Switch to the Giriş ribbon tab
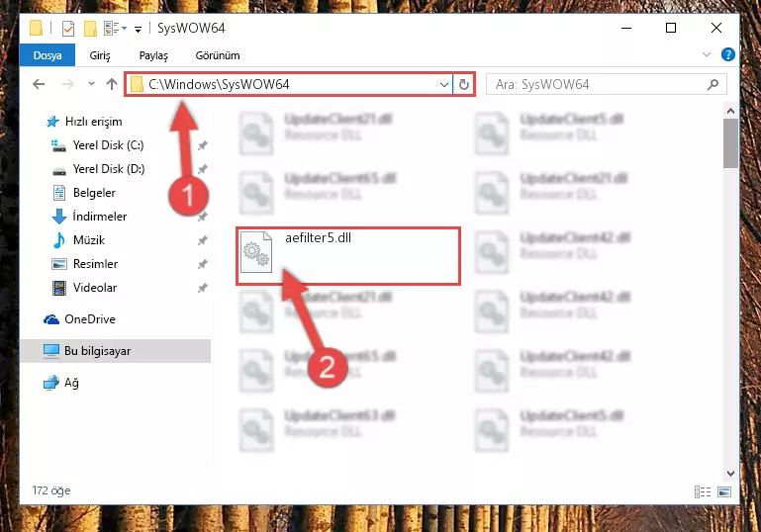 tap(100, 55)
